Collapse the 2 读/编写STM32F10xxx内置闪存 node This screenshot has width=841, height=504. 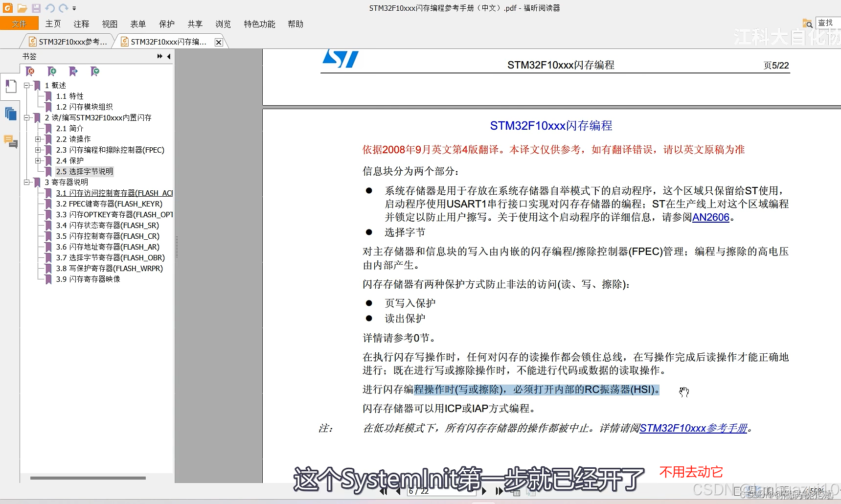point(27,117)
